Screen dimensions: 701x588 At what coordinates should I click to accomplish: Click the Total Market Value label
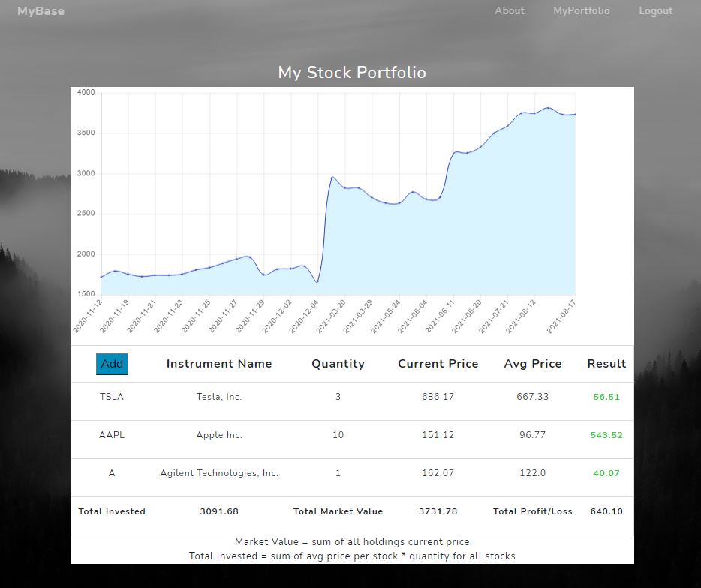click(338, 511)
